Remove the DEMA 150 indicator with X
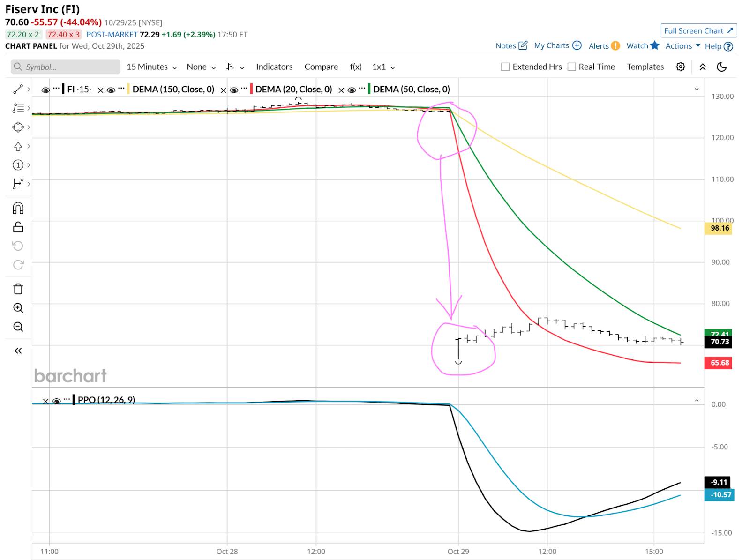750x560 pixels. [x=100, y=90]
